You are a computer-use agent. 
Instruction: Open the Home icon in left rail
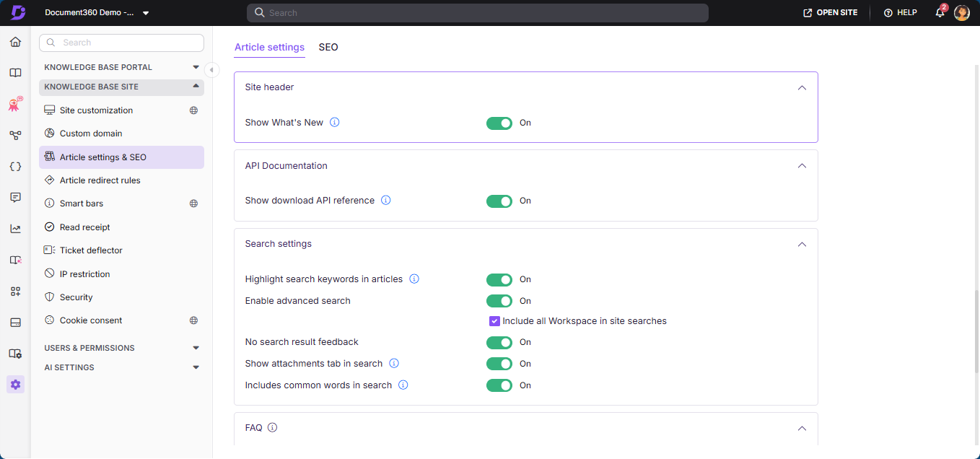click(x=15, y=42)
